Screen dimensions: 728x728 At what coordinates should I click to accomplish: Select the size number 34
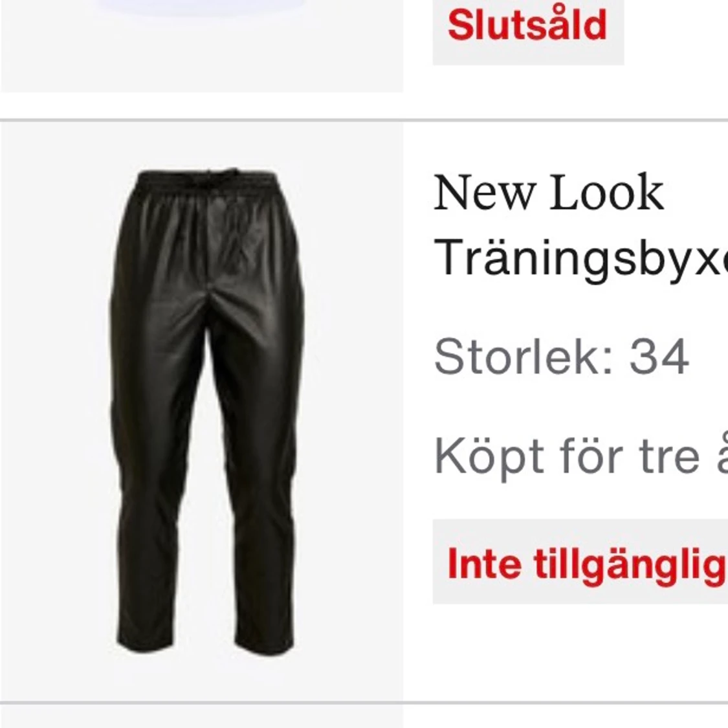coord(659,357)
